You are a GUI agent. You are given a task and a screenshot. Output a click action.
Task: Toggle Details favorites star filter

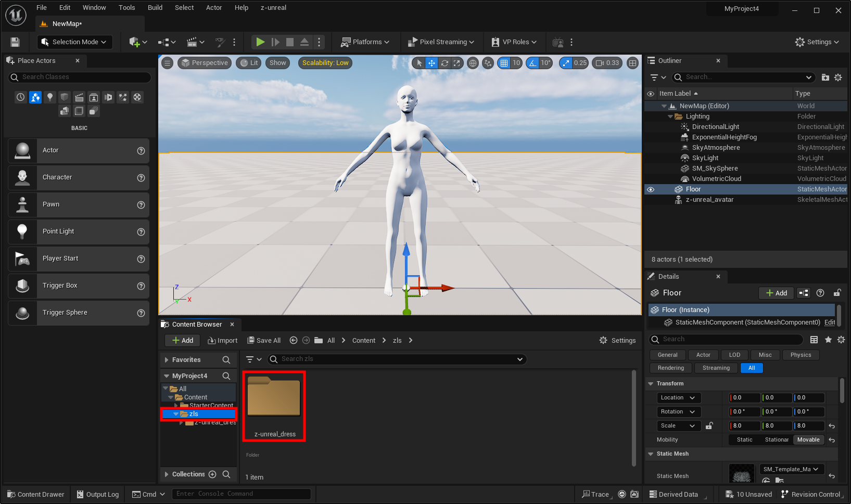tap(828, 340)
